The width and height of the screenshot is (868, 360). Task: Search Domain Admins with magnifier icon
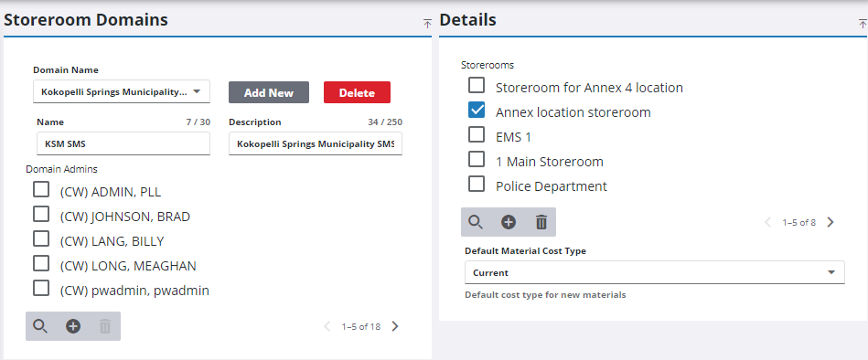tap(40, 326)
